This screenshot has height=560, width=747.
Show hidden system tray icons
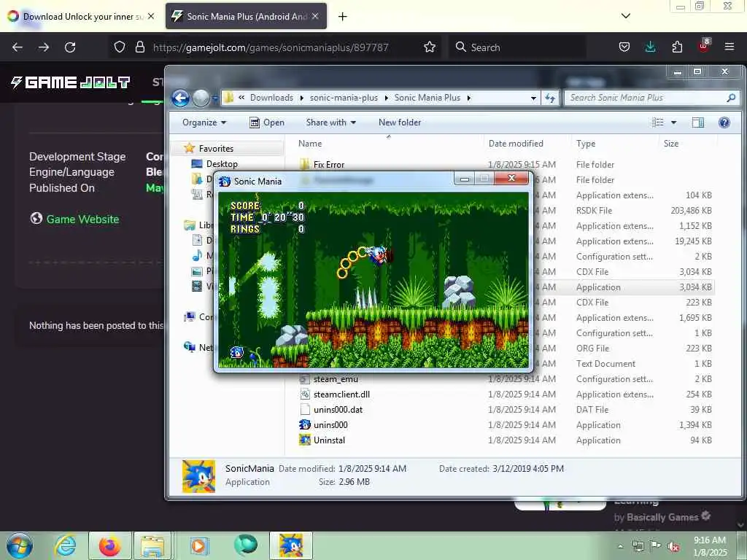click(620, 547)
